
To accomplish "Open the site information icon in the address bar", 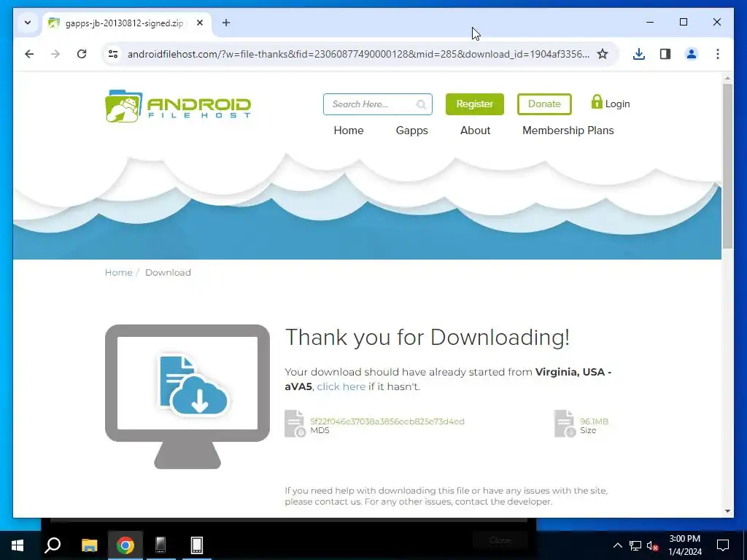I will pos(113,54).
